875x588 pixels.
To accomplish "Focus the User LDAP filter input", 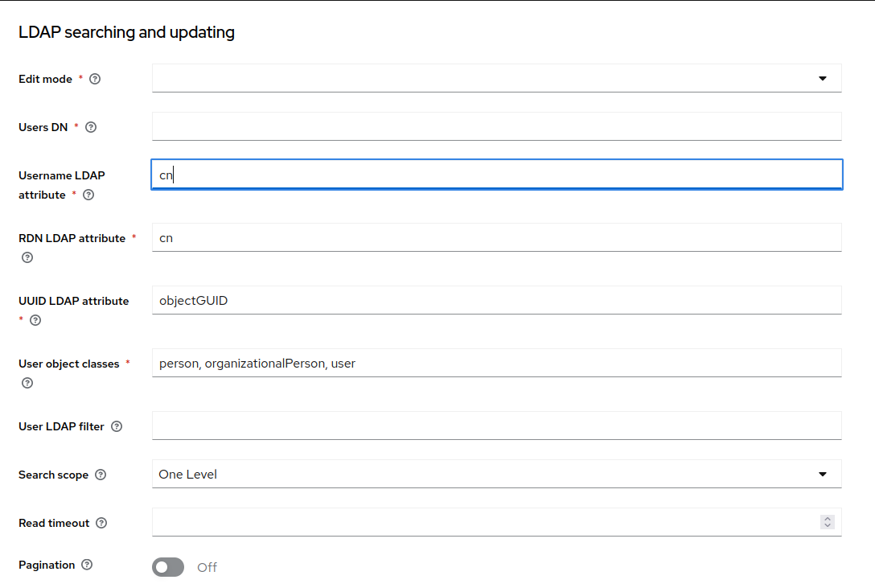I will point(497,426).
